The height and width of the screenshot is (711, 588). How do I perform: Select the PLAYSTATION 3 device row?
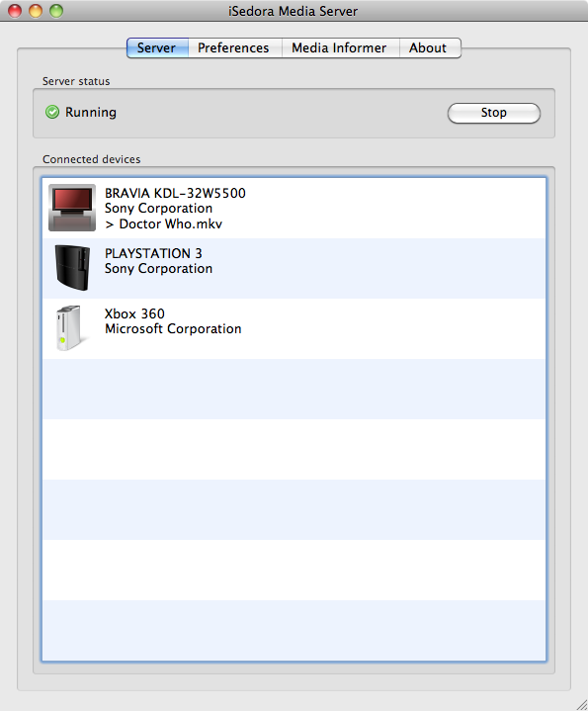click(x=294, y=268)
